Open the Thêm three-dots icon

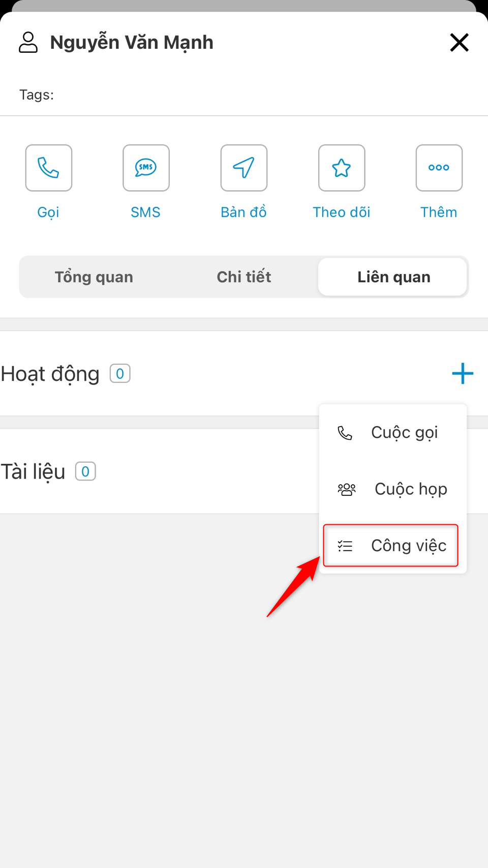pos(439,168)
